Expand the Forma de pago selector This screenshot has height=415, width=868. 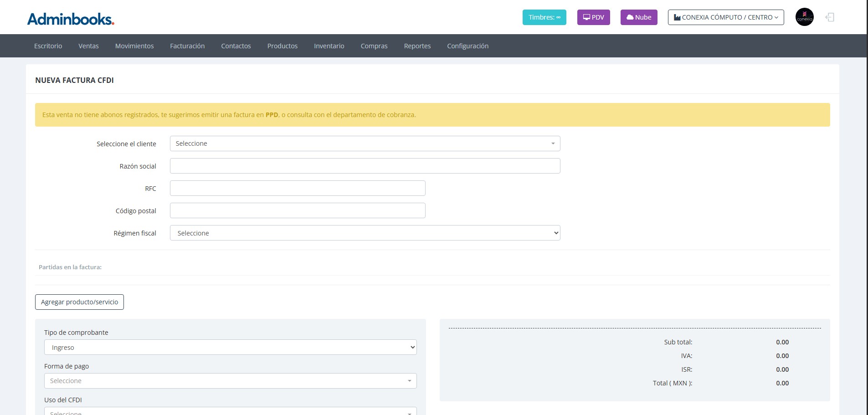tap(230, 381)
